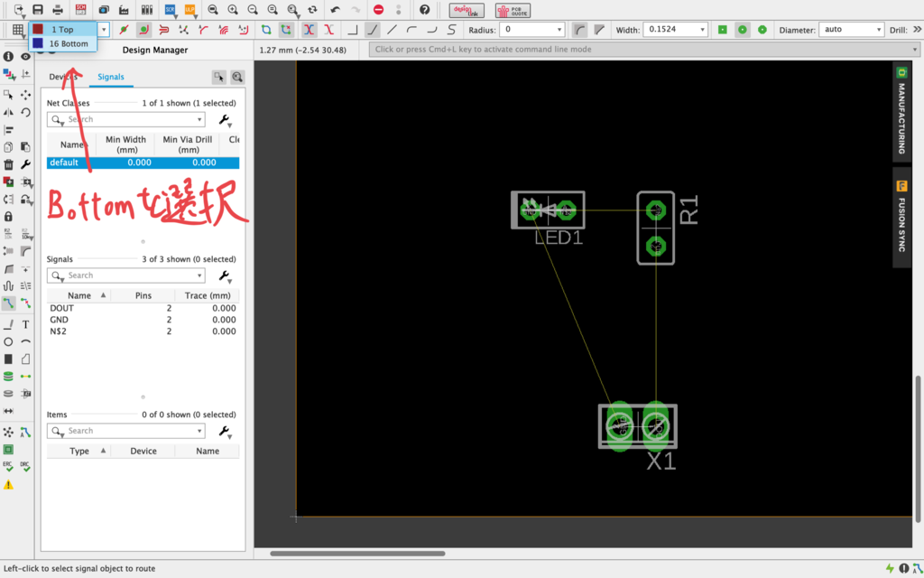Select the Lock padlock tool
Viewport: 924px width, 578px height.
[8, 217]
